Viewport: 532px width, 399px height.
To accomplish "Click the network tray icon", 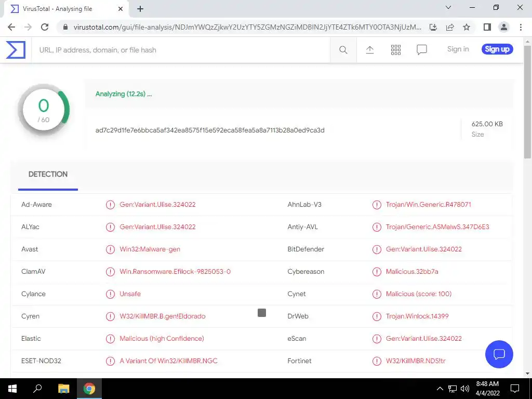I will pyautogui.click(x=453, y=389).
